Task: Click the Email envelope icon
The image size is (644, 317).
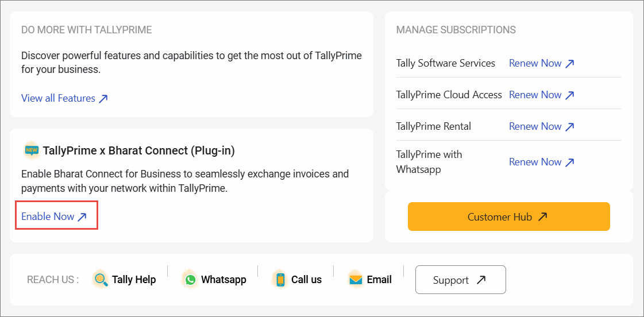Action: (x=356, y=279)
